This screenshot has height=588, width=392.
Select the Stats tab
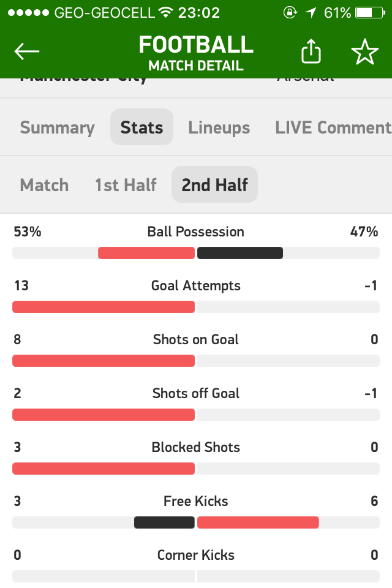[x=141, y=127]
